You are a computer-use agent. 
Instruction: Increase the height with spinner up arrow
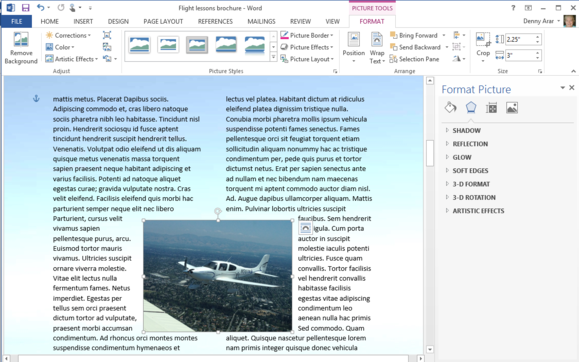(x=538, y=37)
